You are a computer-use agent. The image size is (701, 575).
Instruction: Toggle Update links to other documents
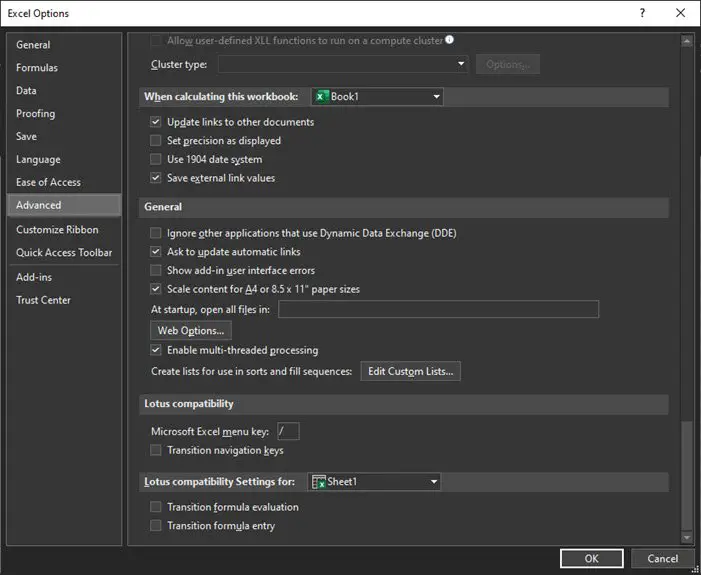pyautogui.click(x=156, y=122)
